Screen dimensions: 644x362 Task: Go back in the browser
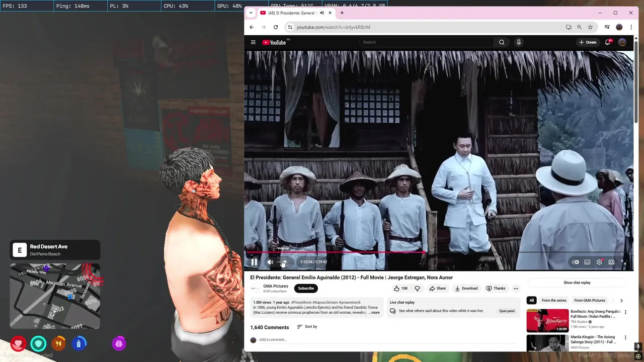pos(252,27)
